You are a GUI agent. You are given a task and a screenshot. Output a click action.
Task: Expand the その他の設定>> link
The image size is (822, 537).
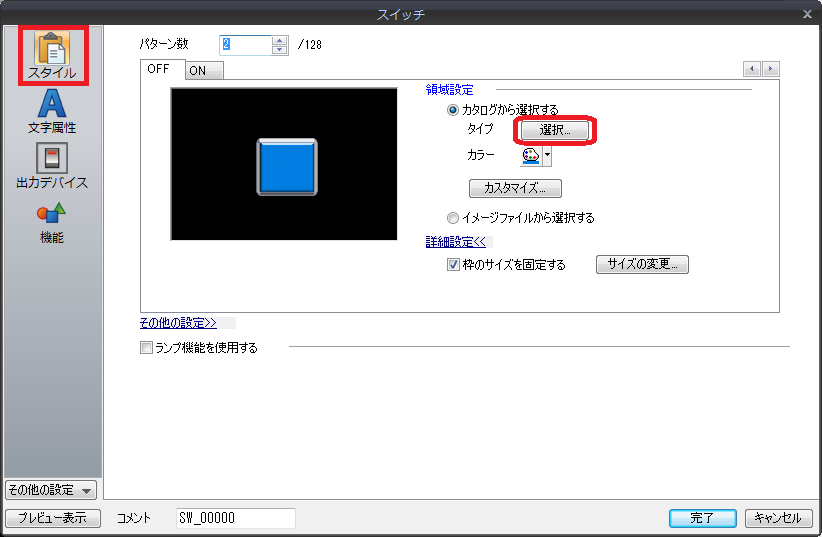click(x=178, y=323)
